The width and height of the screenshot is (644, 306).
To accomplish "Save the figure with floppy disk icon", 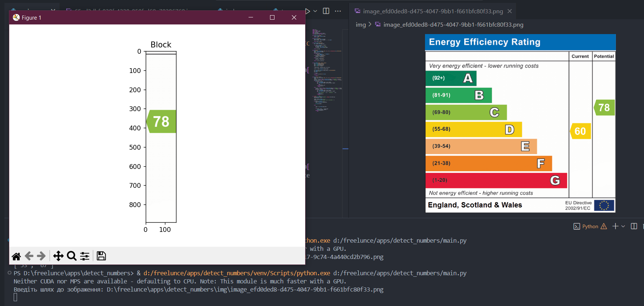I will [101, 256].
